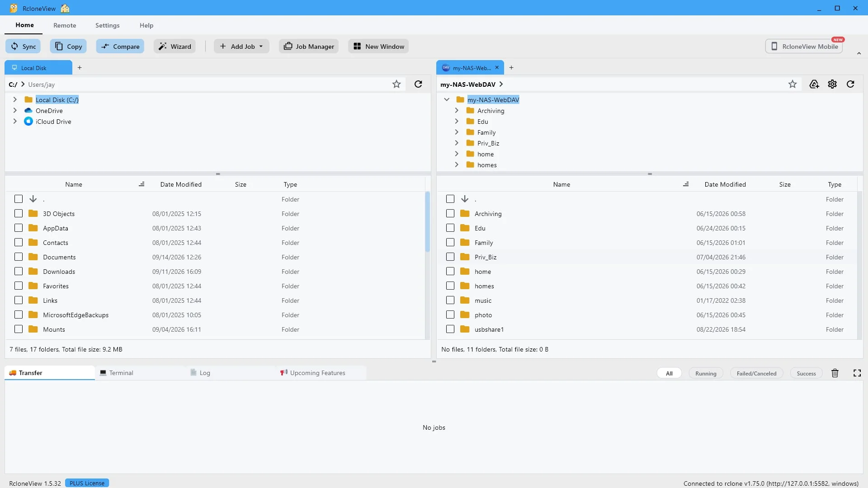Expand the transfer panel to fullscreen
The image size is (868, 488).
tap(857, 373)
